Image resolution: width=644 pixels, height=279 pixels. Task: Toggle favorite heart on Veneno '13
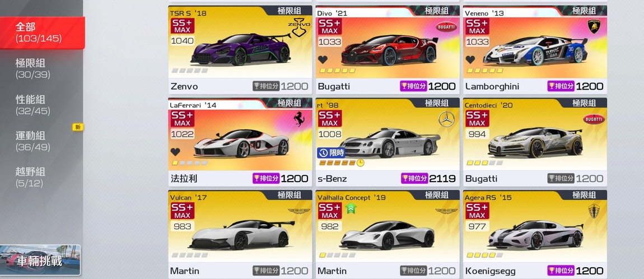470,59
